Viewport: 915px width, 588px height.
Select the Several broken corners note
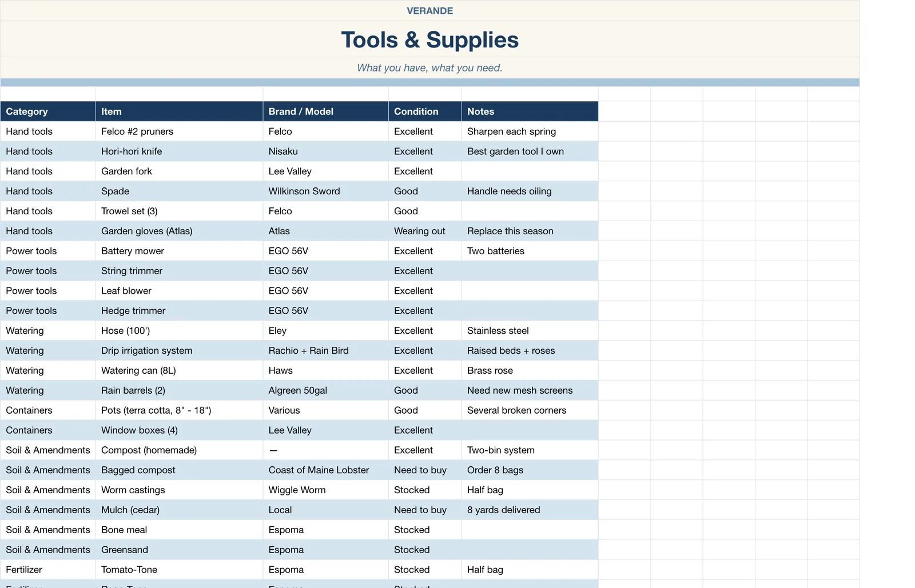(530, 410)
